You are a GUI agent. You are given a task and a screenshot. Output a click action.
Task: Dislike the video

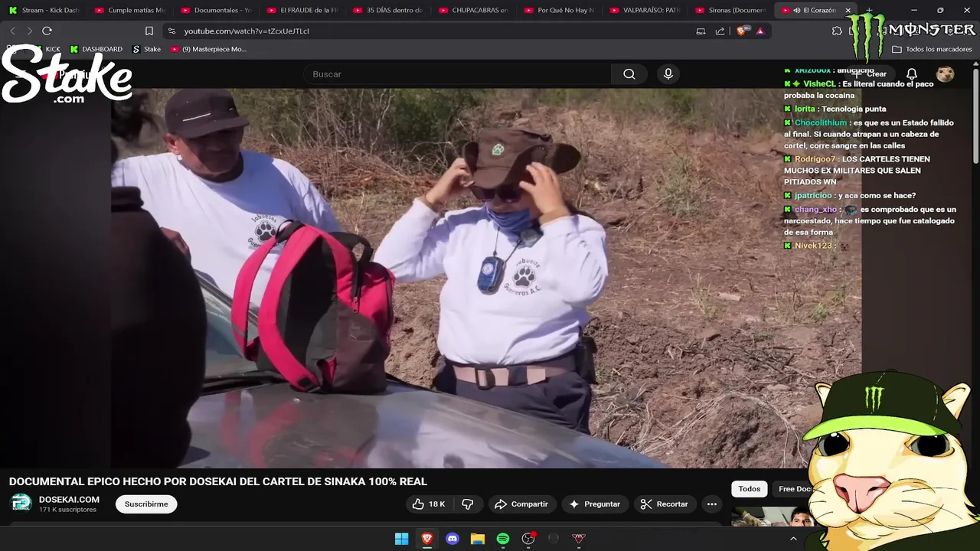click(x=468, y=504)
